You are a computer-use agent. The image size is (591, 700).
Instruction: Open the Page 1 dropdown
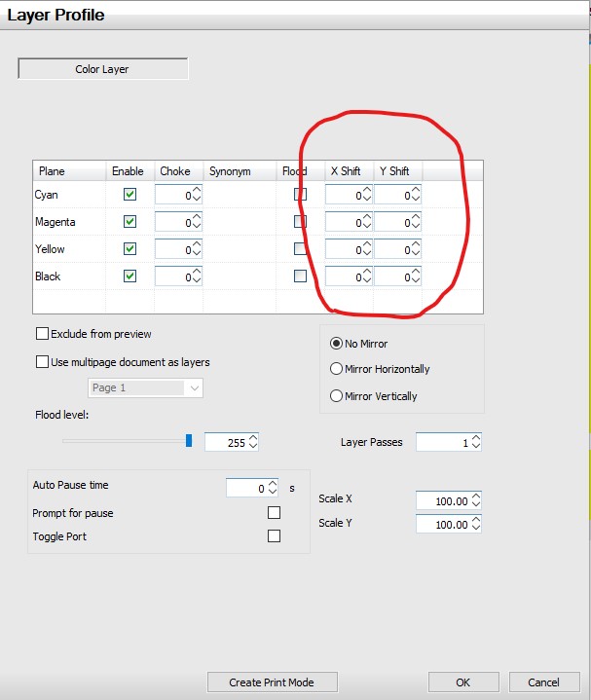click(145, 387)
